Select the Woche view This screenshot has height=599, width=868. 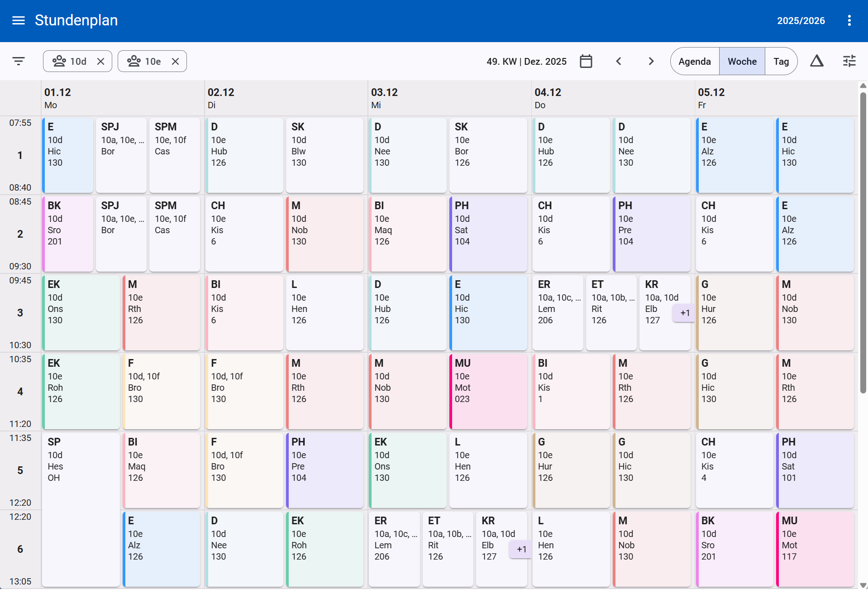[x=742, y=61]
